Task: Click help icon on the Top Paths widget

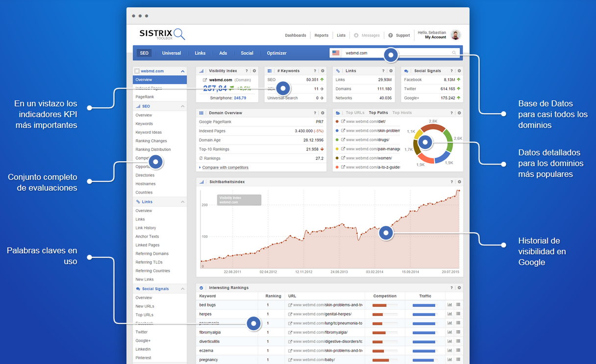Action: tap(452, 113)
